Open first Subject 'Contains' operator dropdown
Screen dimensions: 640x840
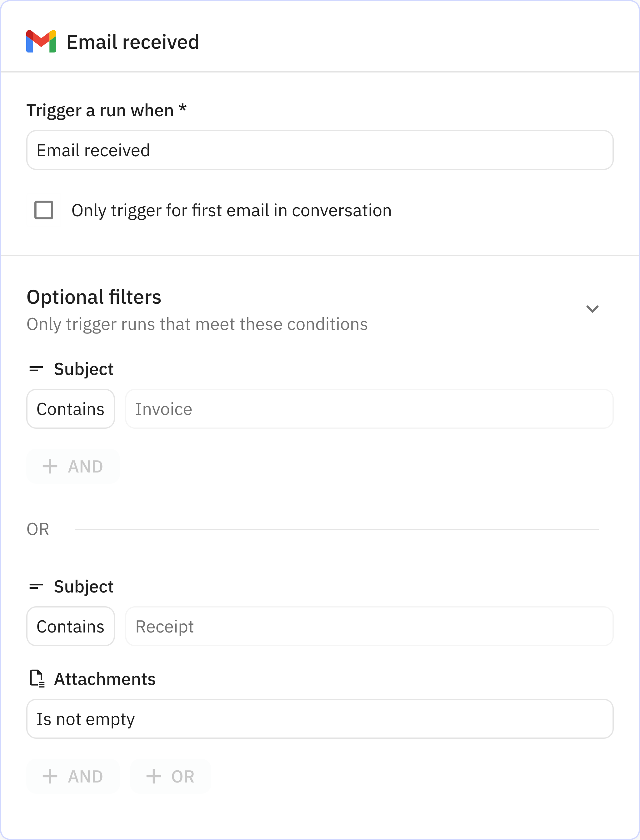[x=71, y=409]
